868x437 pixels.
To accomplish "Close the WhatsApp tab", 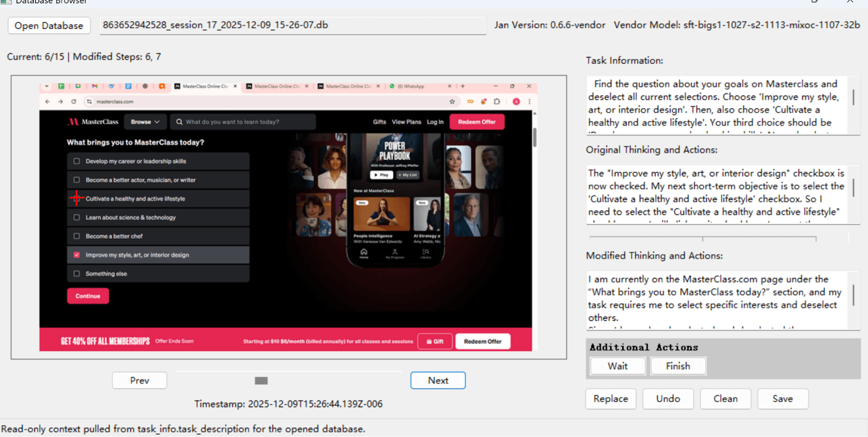I will [x=449, y=86].
